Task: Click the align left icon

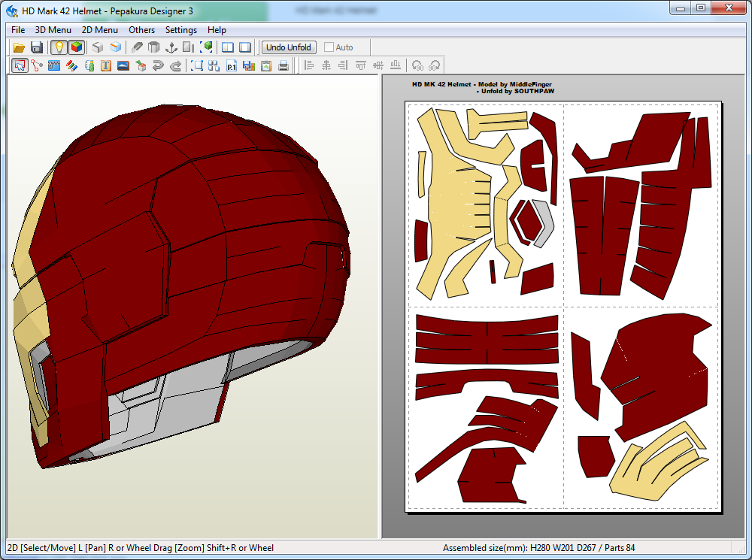Action: click(309, 65)
